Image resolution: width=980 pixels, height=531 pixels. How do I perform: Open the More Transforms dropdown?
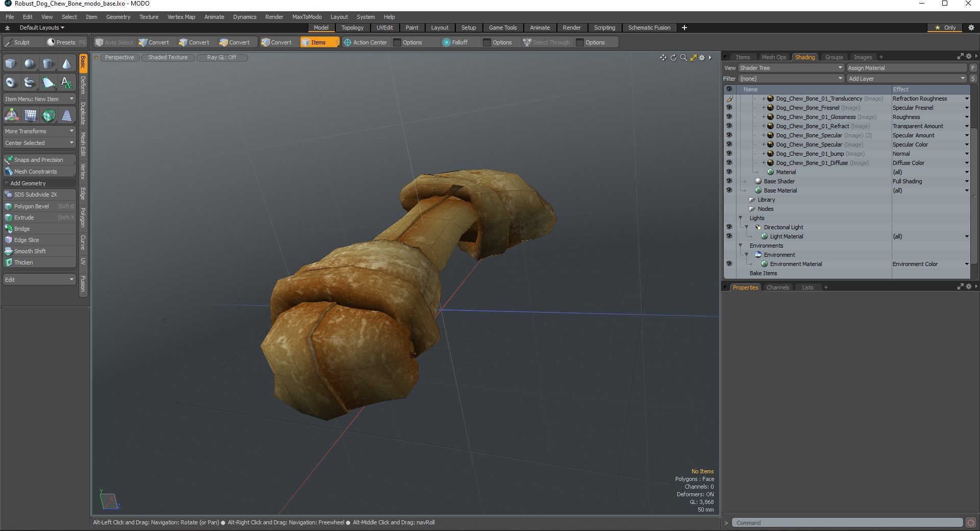39,131
